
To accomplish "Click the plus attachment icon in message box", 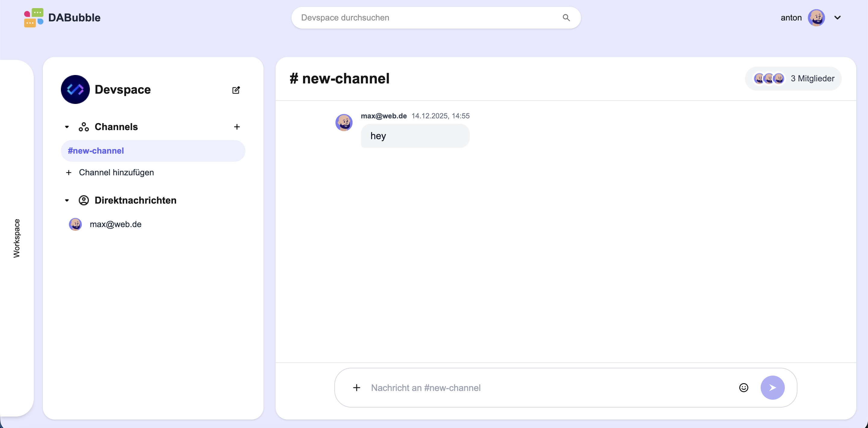I will pos(356,388).
